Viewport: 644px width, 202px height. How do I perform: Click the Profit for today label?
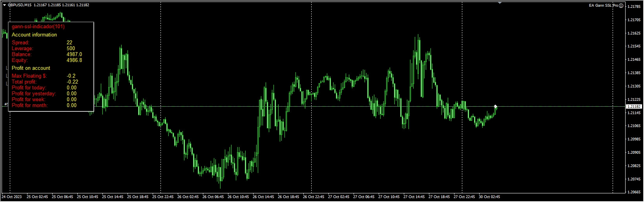29,87
